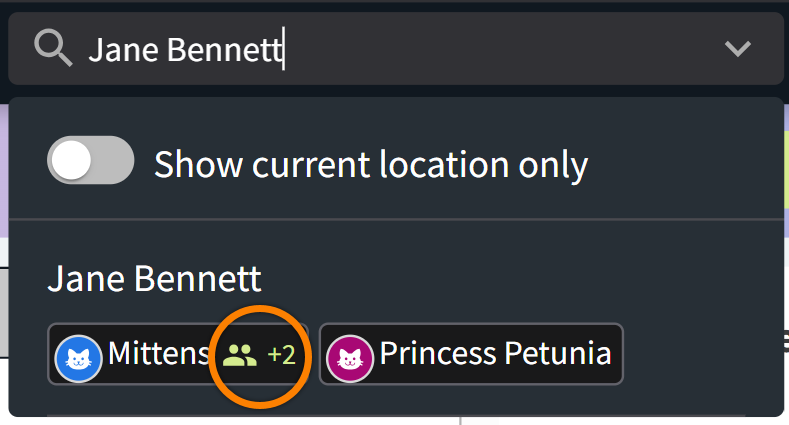The image size is (789, 425).
Task: Expand the search bar chevron dropdown
Action: click(x=738, y=48)
